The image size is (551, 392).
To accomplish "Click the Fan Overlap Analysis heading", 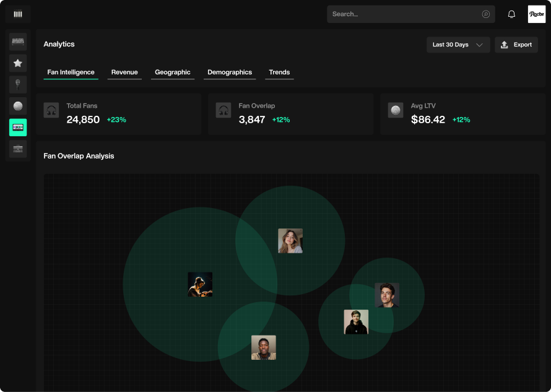I will pos(79,156).
